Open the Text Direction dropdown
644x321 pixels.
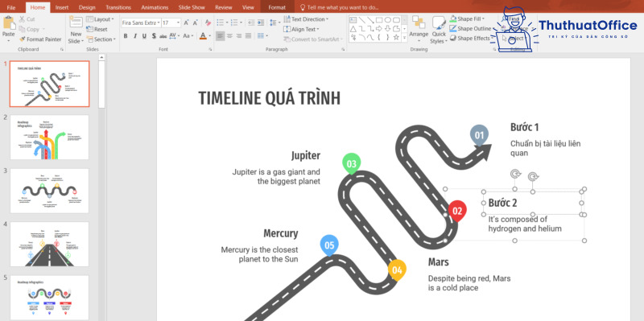pyautogui.click(x=307, y=19)
